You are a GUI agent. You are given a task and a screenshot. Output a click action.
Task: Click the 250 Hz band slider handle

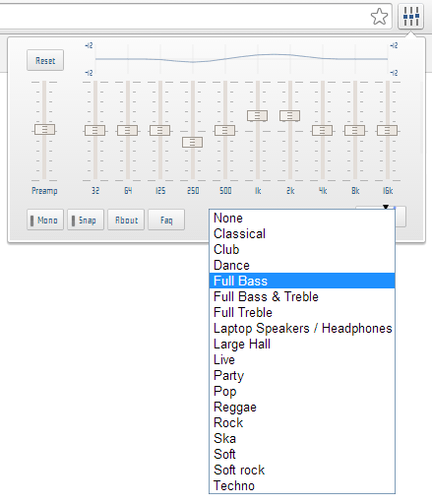pos(193,142)
